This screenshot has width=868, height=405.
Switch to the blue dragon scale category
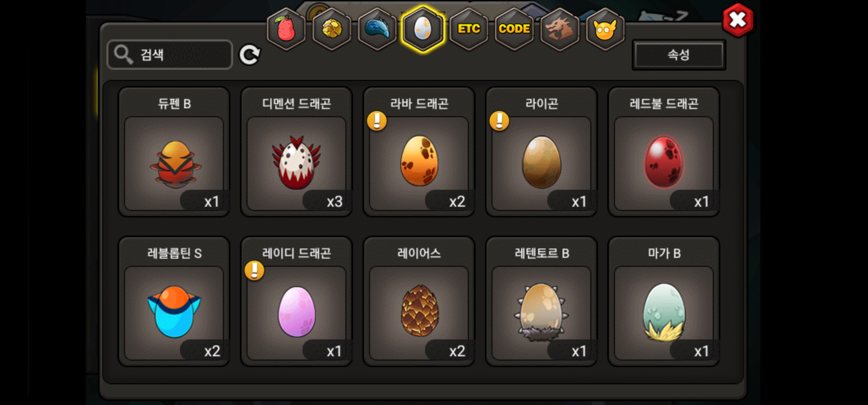(377, 29)
